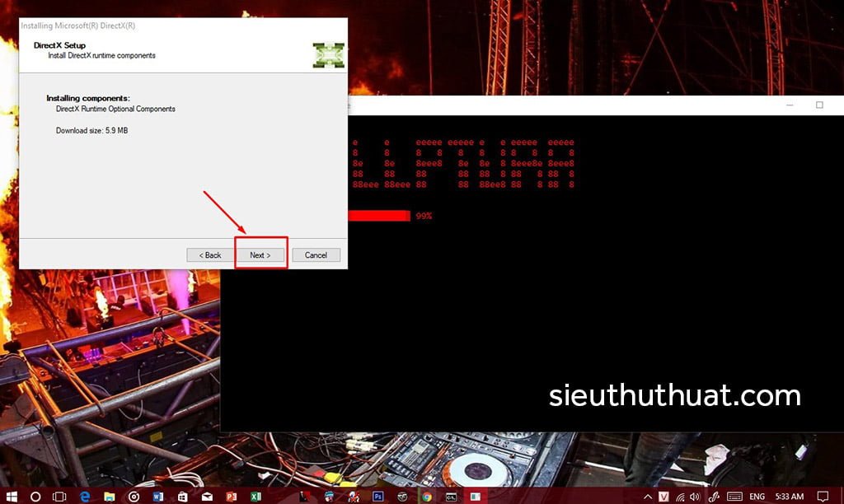Click the Next button in DirectX Setup
The height and width of the screenshot is (504, 844).
(260, 255)
